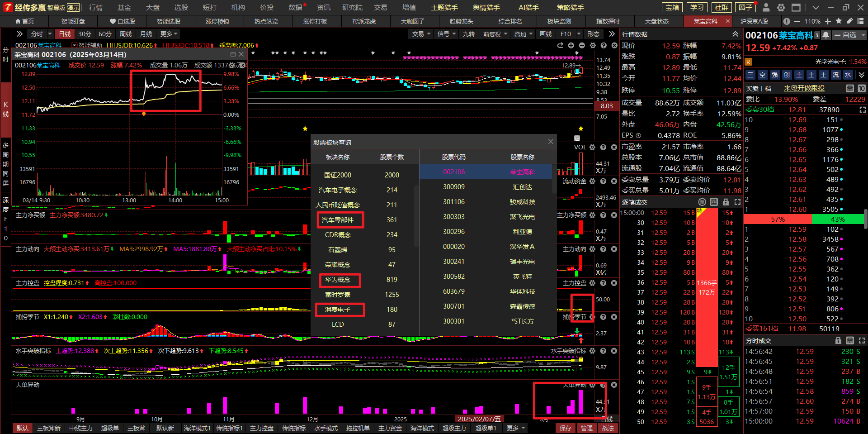This screenshot has height=434, width=868.
Task: Toggle the 空 indicator tag
Action: [763, 75]
